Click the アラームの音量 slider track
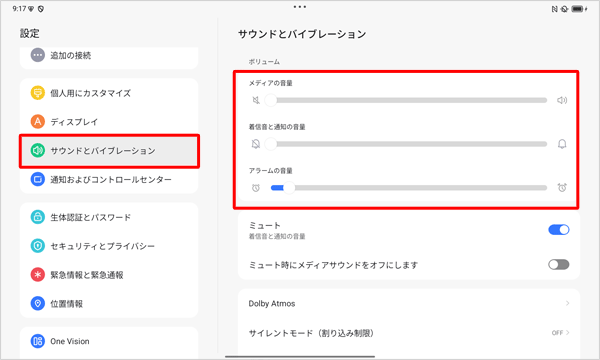 pyautogui.click(x=409, y=188)
